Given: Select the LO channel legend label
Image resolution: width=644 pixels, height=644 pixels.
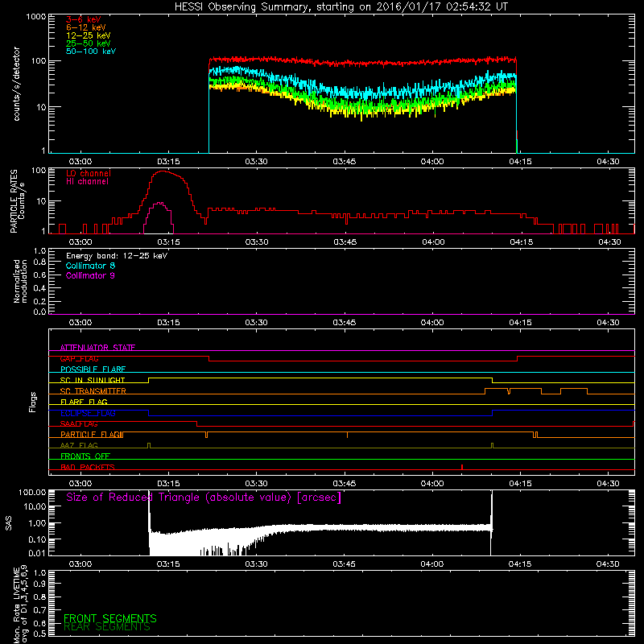Looking at the screenshot, I should coord(89,173).
